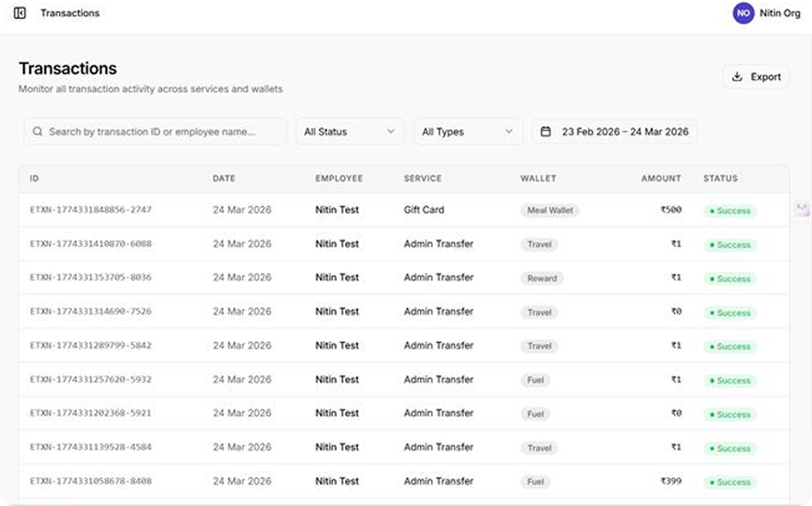Click the Success status in the ₹399 row
812x506 pixels.
tap(730, 482)
